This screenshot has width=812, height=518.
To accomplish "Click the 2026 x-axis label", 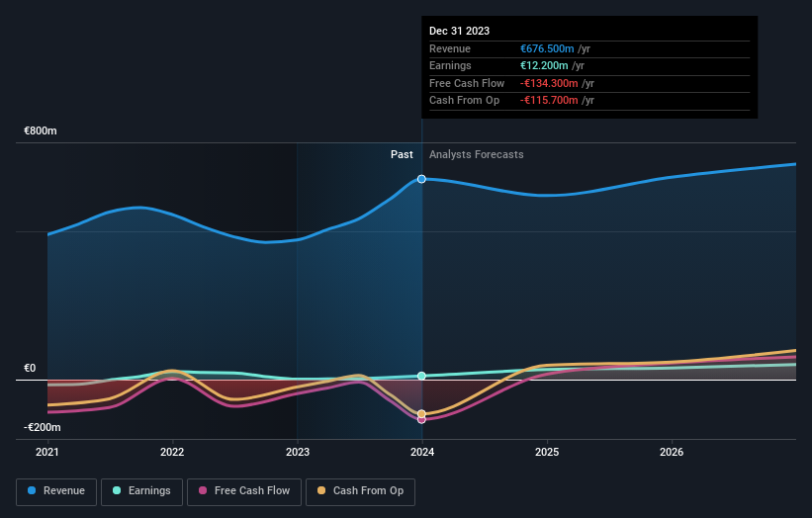I will [672, 452].
